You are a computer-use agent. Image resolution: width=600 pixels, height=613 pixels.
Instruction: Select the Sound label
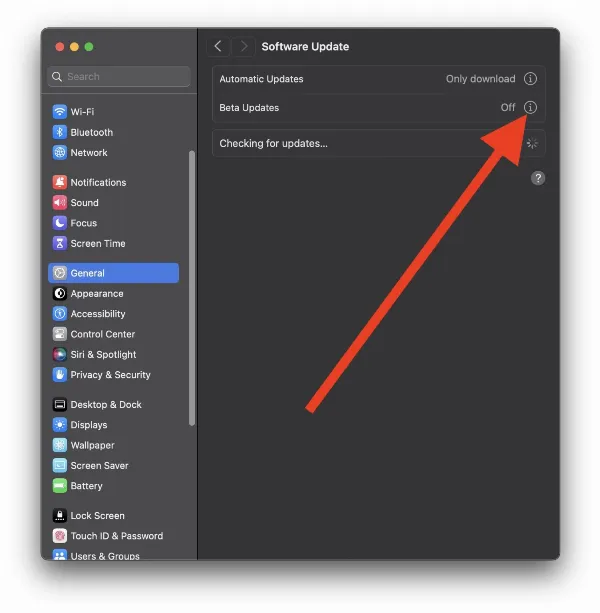coord(84,203)
